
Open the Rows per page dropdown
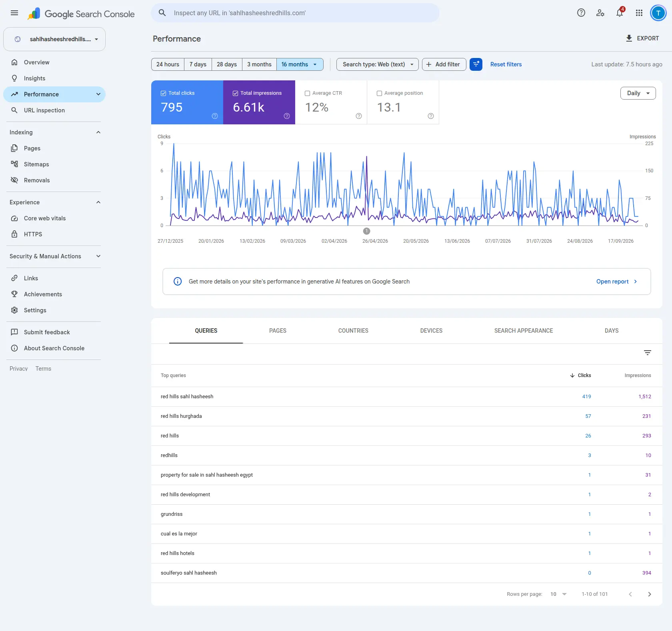[x=558, y=594]
